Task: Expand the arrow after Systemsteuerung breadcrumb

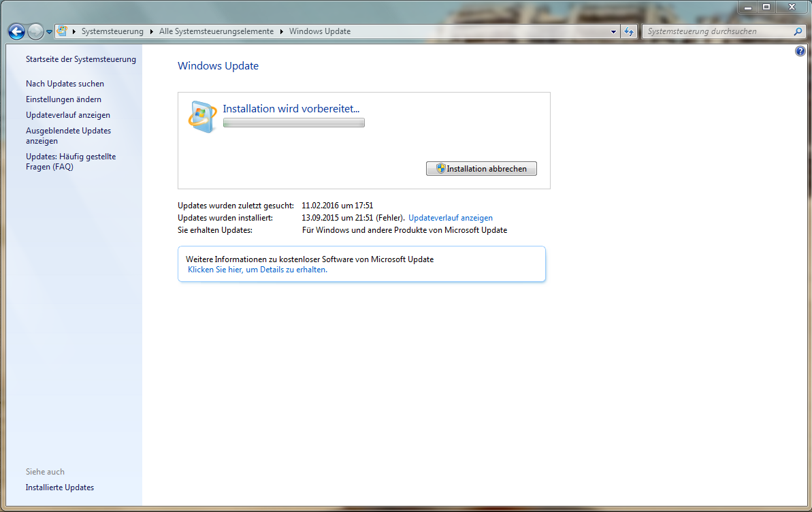Action: [x=151, y=31]
